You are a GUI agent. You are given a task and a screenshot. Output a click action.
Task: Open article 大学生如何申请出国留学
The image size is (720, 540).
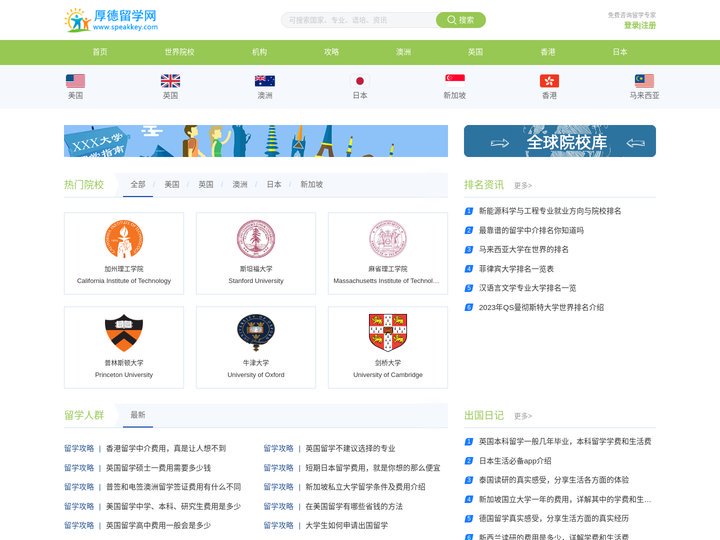[347, 526]
